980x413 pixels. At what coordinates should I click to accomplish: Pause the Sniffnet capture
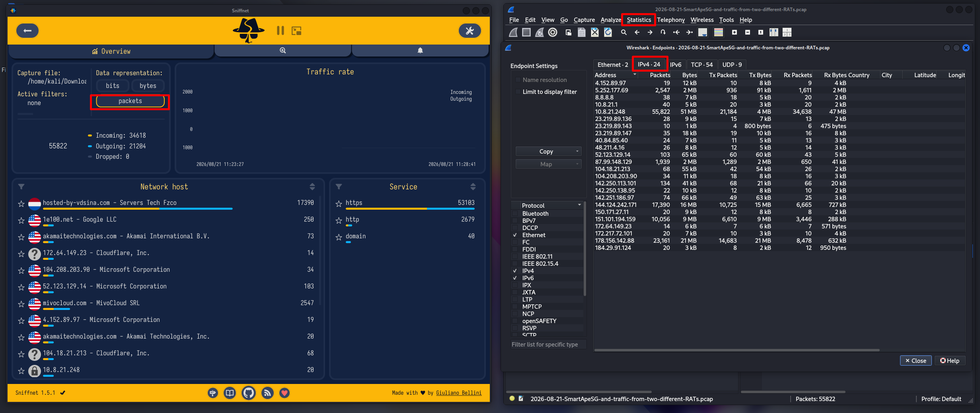click(x=280, y=31)
